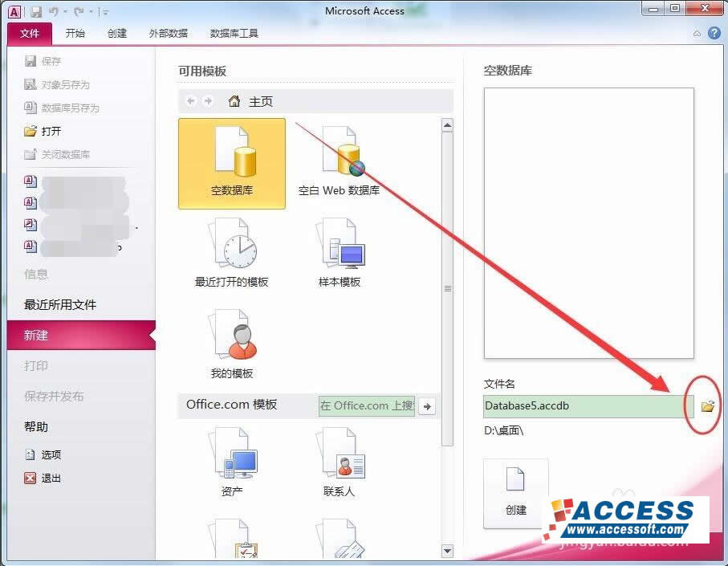Image resolution: width=728 pixels, height=566 pixels.
Task: Click the template list scrollbar thumb
Action: (447, 289)
